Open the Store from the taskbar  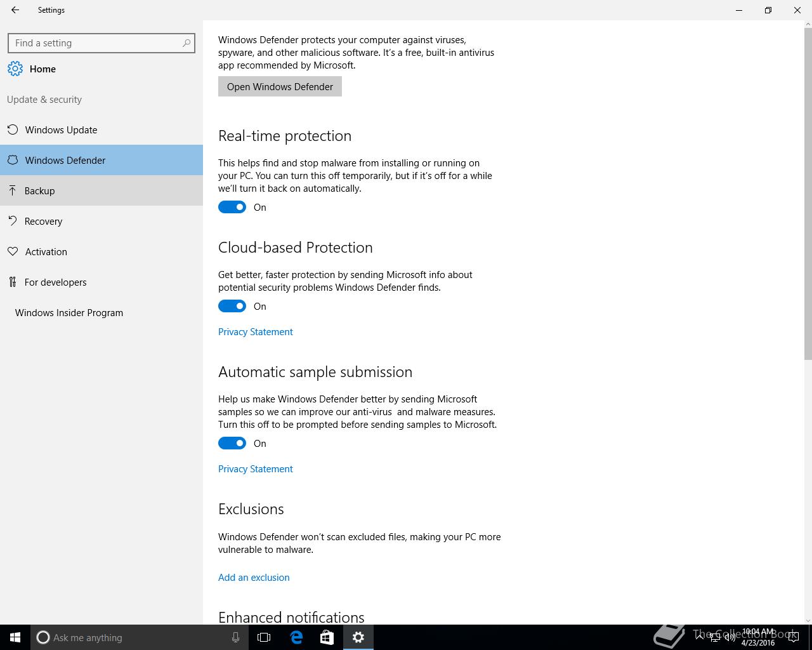point(327,637)
